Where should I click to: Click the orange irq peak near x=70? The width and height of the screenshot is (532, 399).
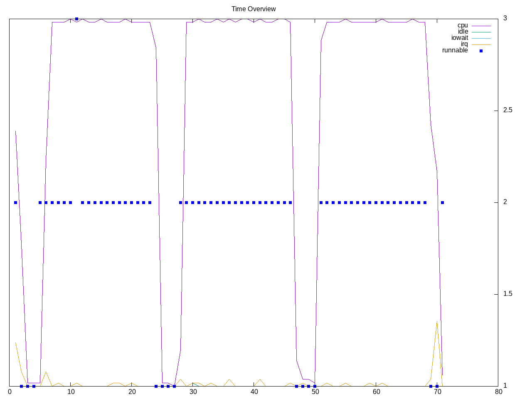coord(437,321)
